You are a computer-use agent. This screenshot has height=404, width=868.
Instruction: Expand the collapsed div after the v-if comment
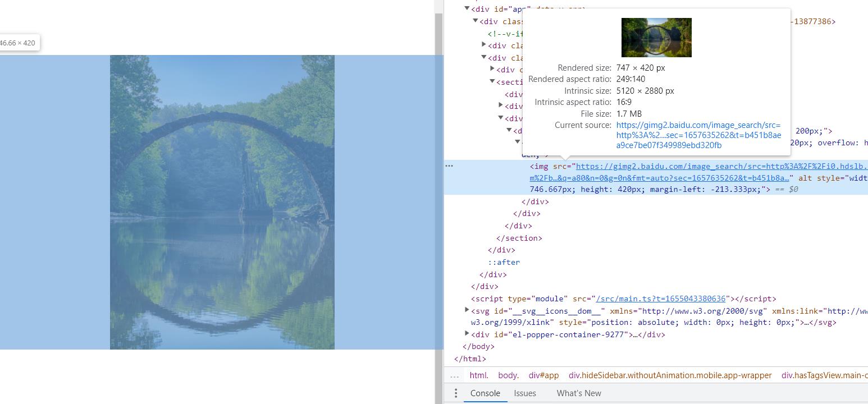tap(484, 45)
